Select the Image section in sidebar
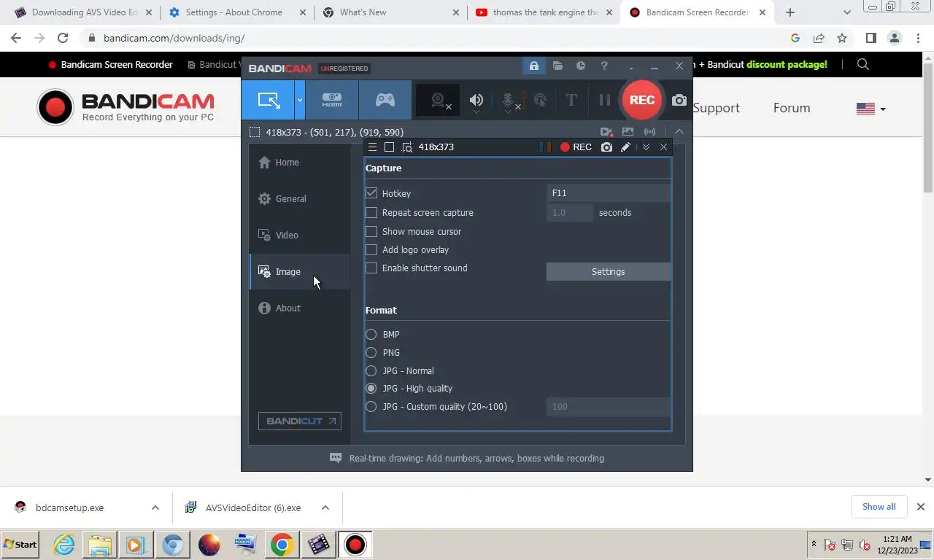The image size is (934, 560). 300,272
